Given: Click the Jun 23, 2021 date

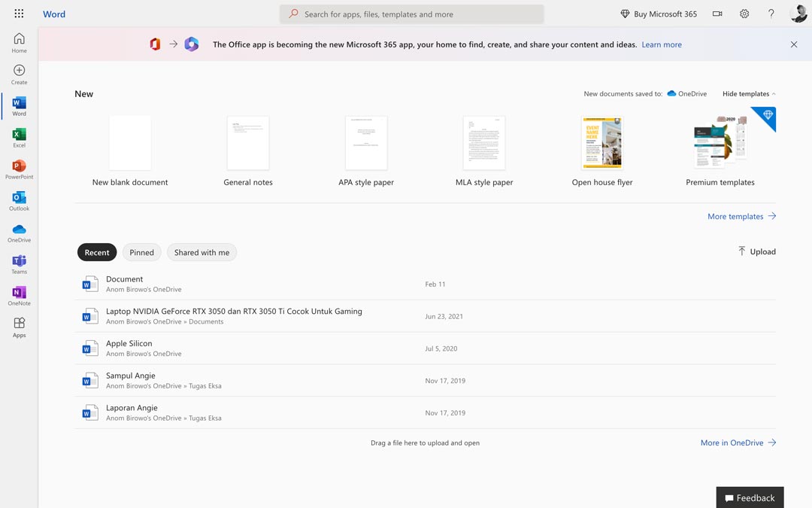Looking at the screenshot, I should (x=444, y=316).
